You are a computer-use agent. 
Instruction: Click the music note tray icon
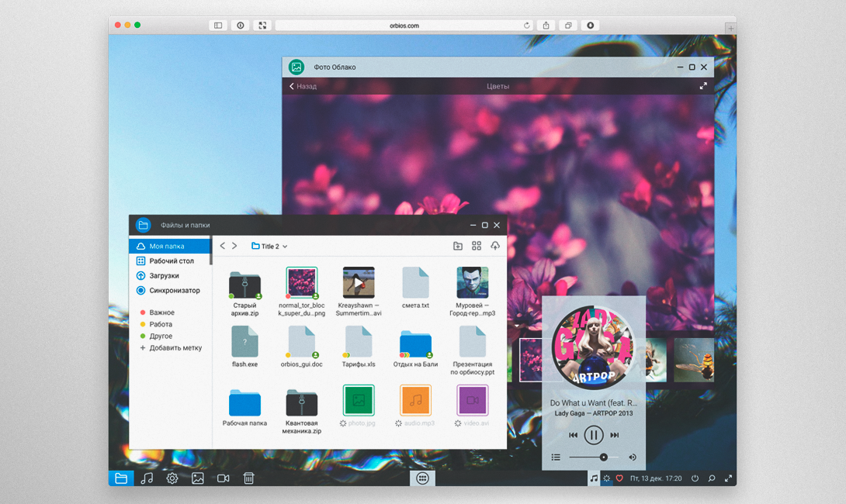click(594, 478)
